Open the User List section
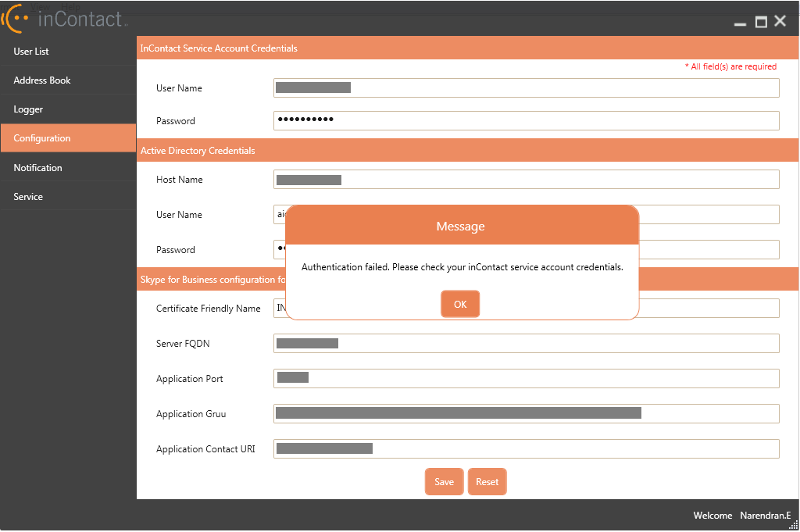Viewport: 800px width, 532px height. [x=69, y=51]
